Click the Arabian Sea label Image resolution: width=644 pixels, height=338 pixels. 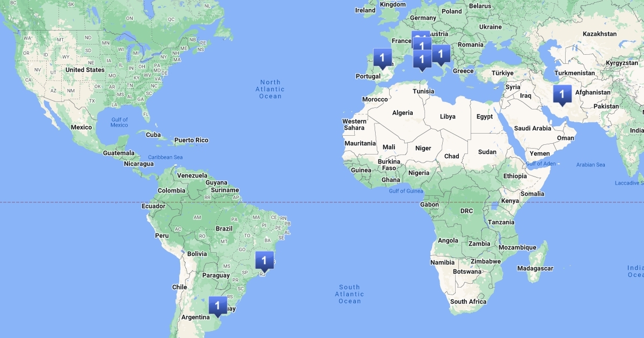[590, 165]
